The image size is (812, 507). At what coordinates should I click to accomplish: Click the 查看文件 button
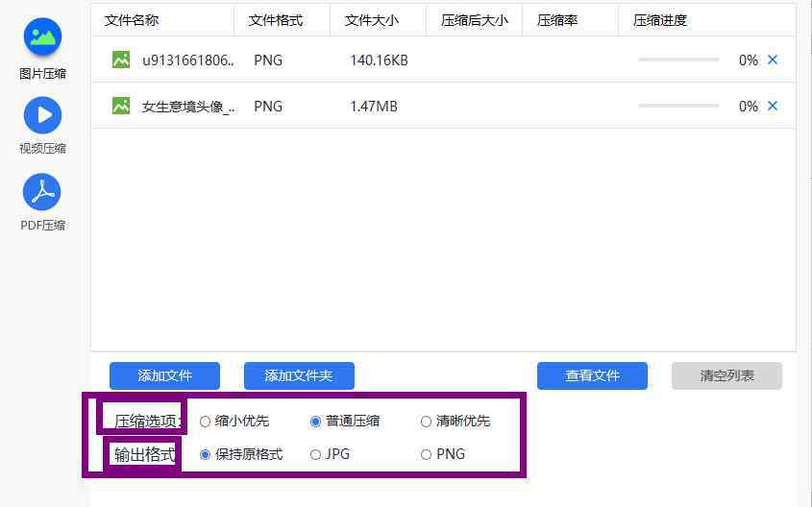pos(592,375)
